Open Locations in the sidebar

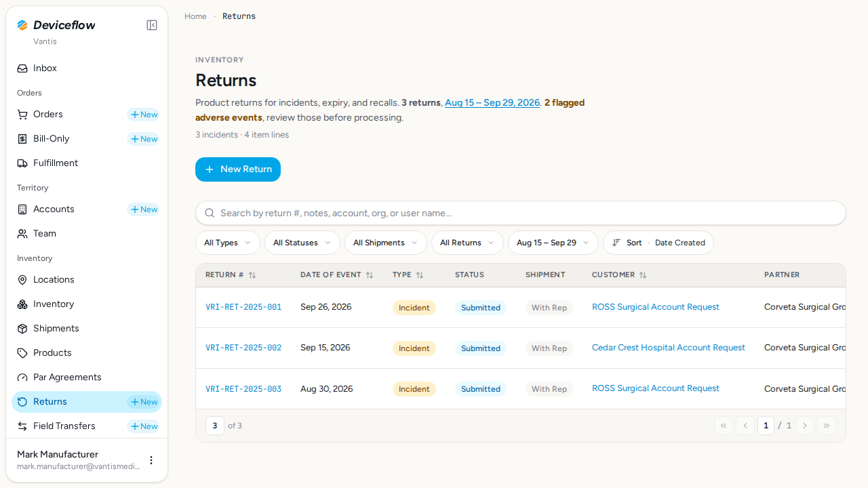[87, 280]
